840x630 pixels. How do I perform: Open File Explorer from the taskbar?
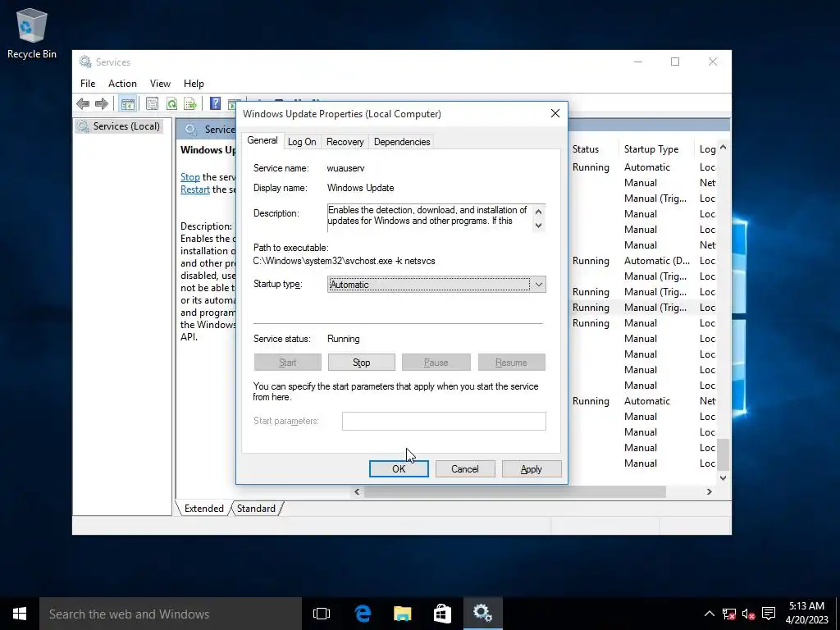(x=402, y=614)
